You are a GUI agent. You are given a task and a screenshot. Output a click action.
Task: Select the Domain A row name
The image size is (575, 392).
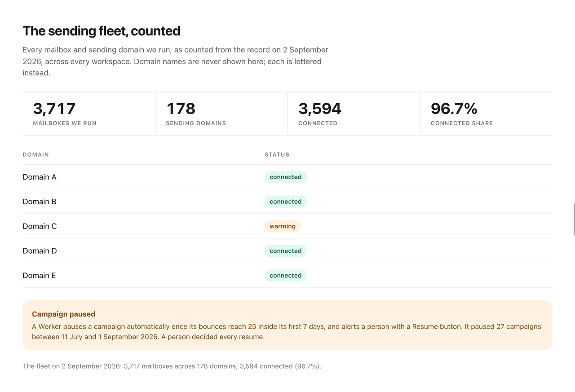(x=40, y=177)
